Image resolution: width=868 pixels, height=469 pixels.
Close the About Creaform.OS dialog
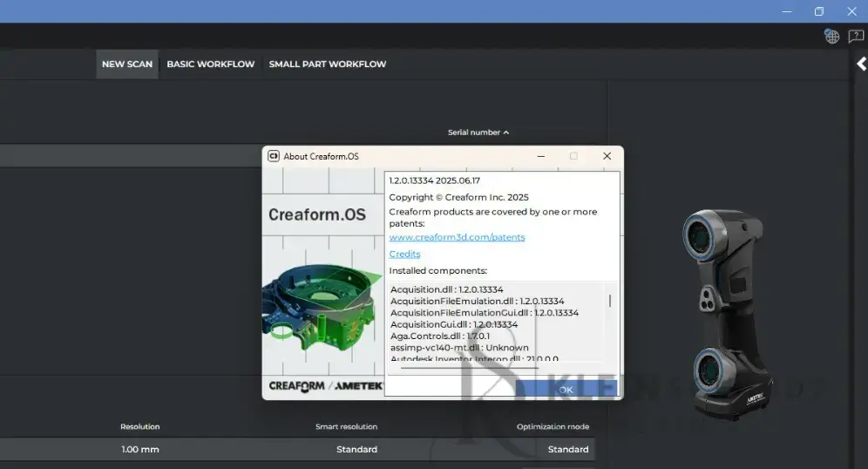(x=607, y=156)
